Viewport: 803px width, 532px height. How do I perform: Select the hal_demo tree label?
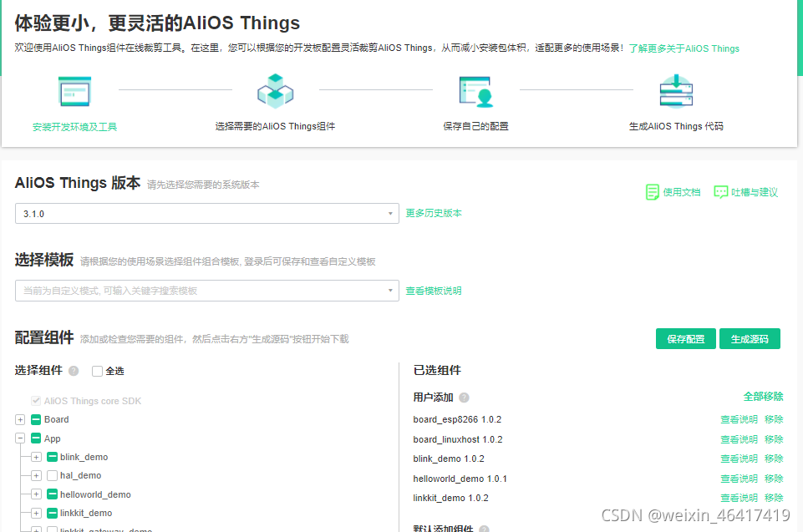click(80, 476)
